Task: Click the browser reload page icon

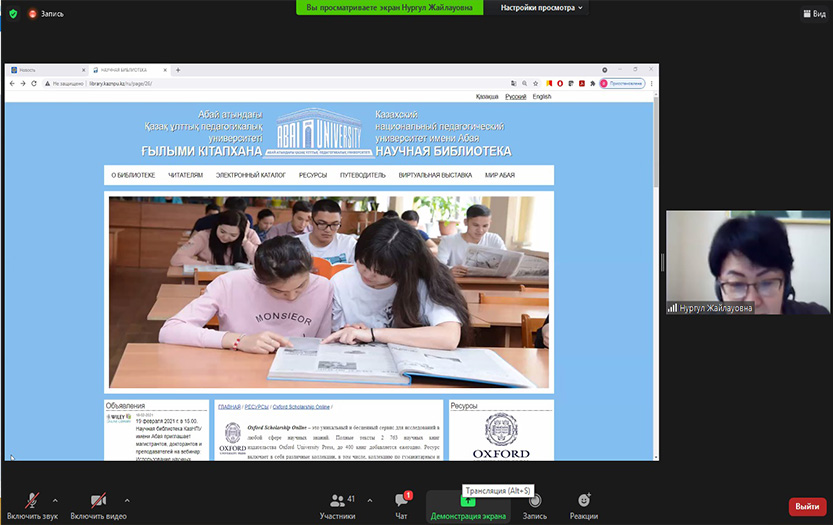Action: (x=34, y=83)
